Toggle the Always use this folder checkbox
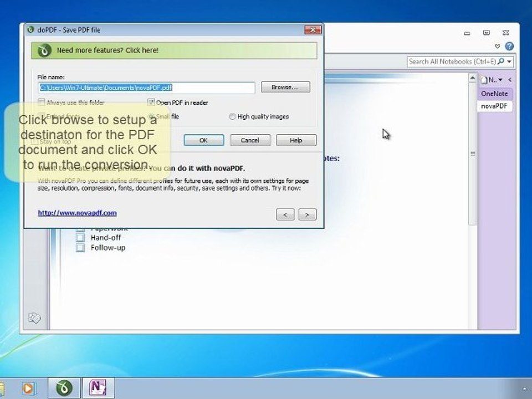This screenshot has width=532, height=399. (x=42, y=102)
